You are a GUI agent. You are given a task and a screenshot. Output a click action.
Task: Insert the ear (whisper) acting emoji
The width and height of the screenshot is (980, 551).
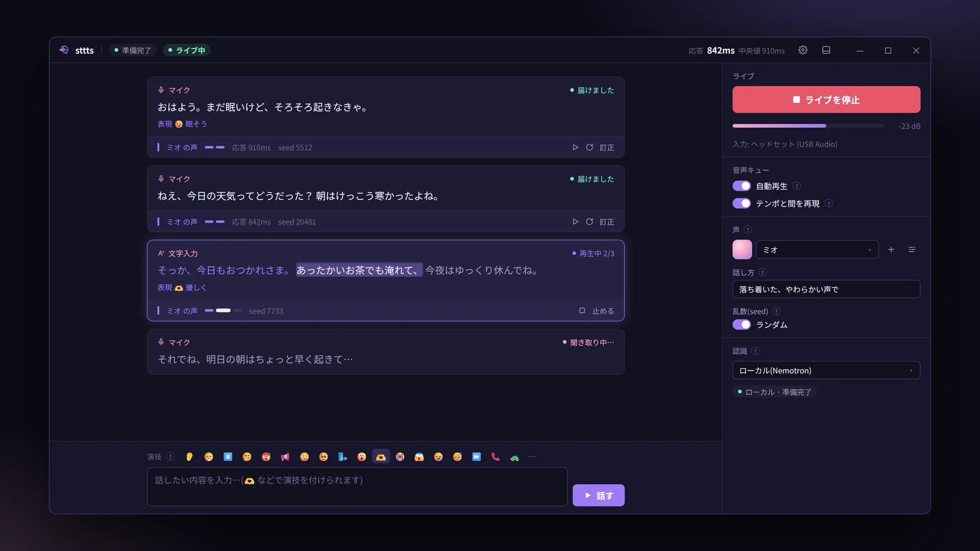point(189,457)
